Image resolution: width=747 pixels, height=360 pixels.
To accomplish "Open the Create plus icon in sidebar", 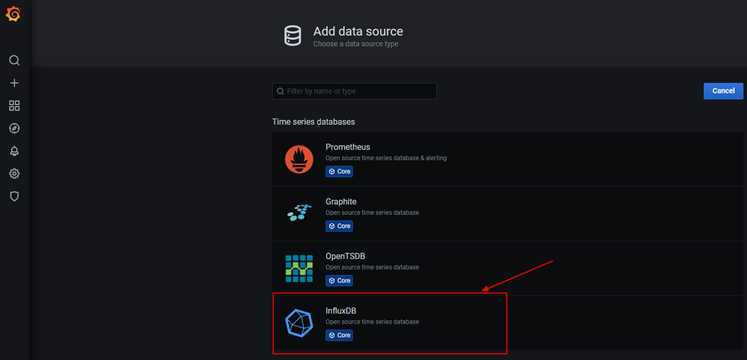I will [14, 83].
